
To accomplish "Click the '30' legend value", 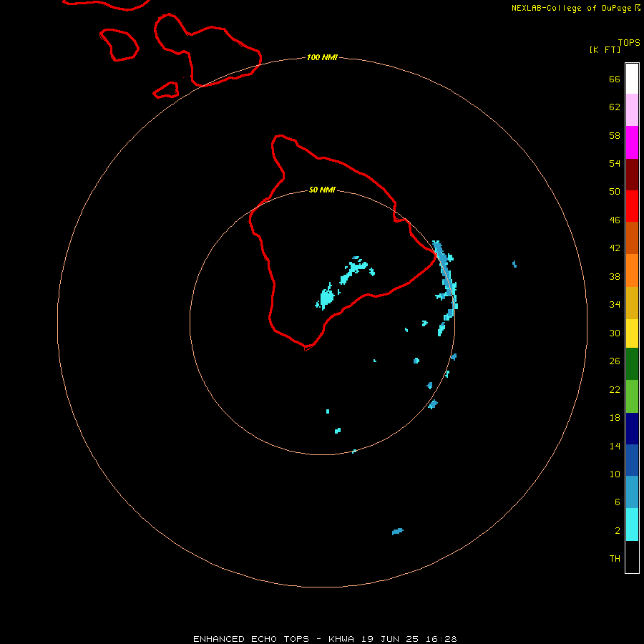I will (x=615, y=333).
